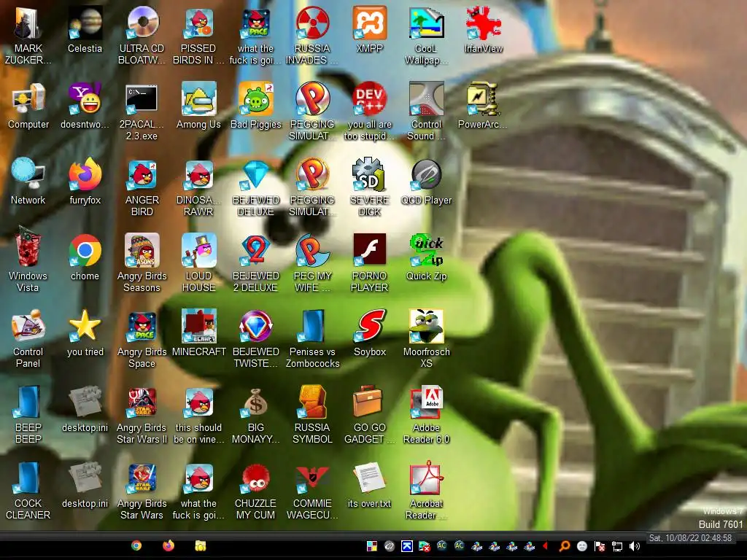Select the BEEP BEEP blue icon
The image size is (747, 560).
(x=28, y=414)
